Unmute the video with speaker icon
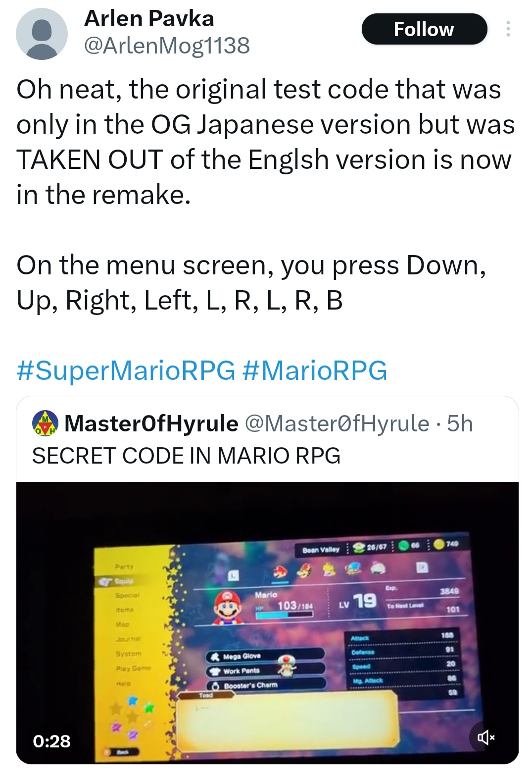The image size is (532, 783). [x=485, y=738]
